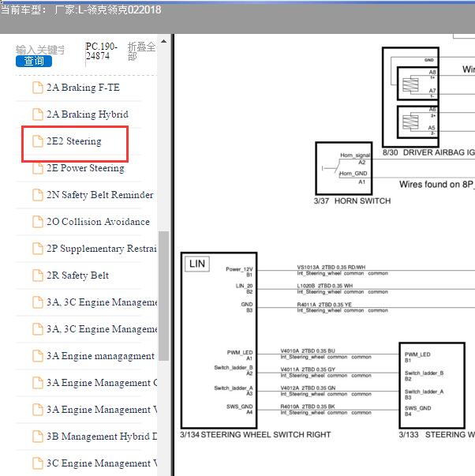Image resolution: width=475 pixels, height=476 pixels.
Task: Click the 8/30 DRIVER AIRBAG label
Action: click(428, 152)
